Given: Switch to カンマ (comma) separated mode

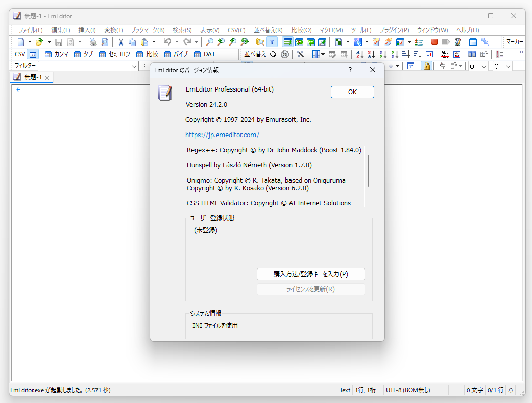Looking at the screenshot, I should tap(58, 54).
